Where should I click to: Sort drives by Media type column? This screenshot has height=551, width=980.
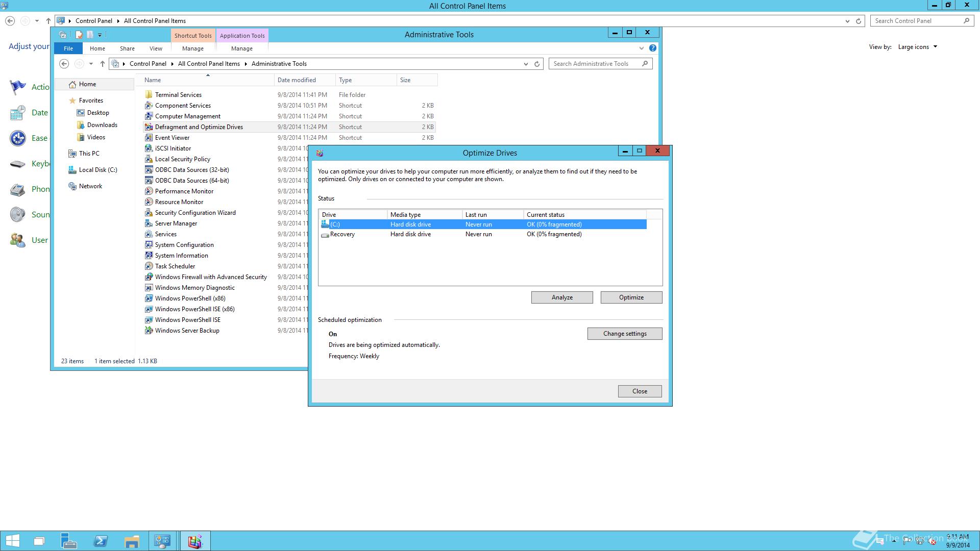click(424, 215)
